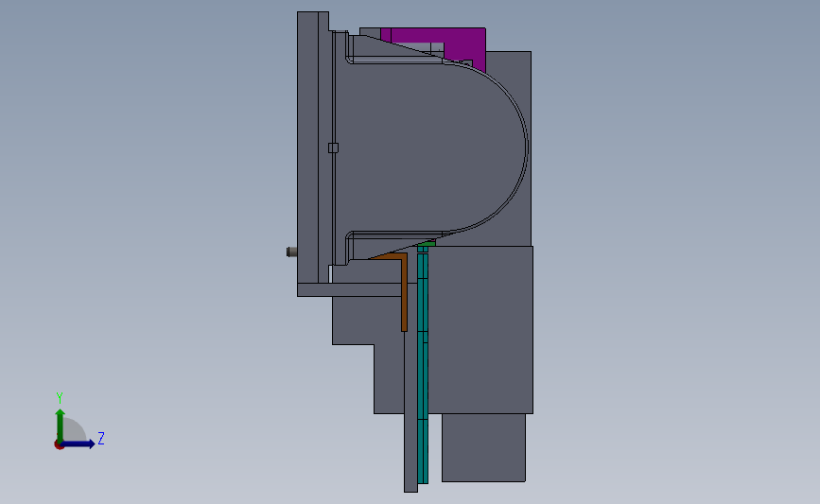This screenshot has width=820, height=504.
Task: Select the small green piece above the teal plate
Action: tap(427, 244)
